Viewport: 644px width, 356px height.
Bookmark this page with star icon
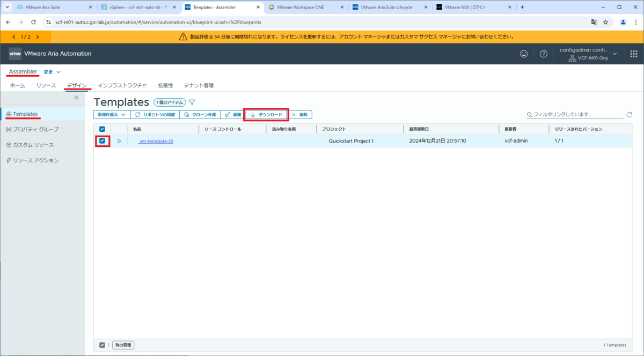[605, 22]
